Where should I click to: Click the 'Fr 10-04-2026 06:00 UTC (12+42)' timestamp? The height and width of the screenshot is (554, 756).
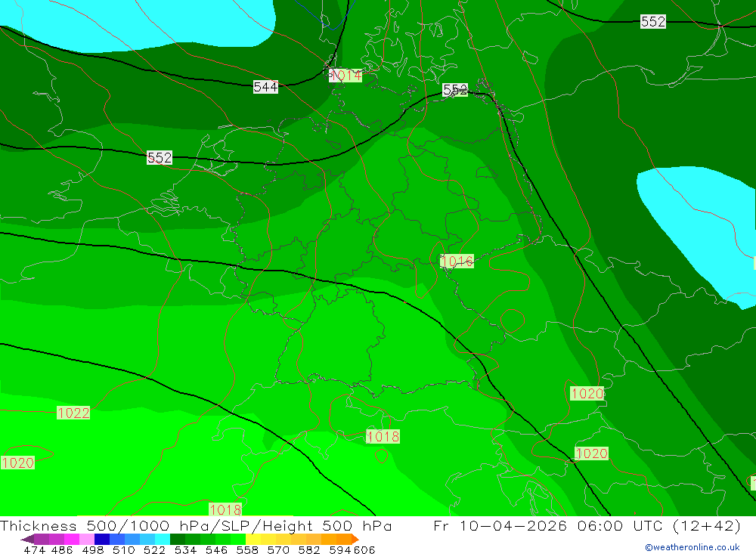point(587,525)
